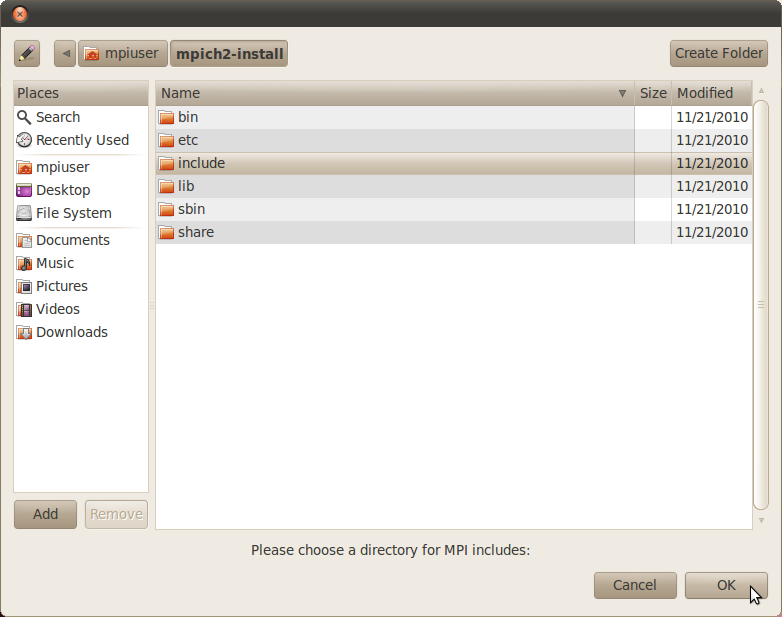Confirm selection with the OK button
The width and height of the screenshot is (782, 617).
tap(726, 585)
